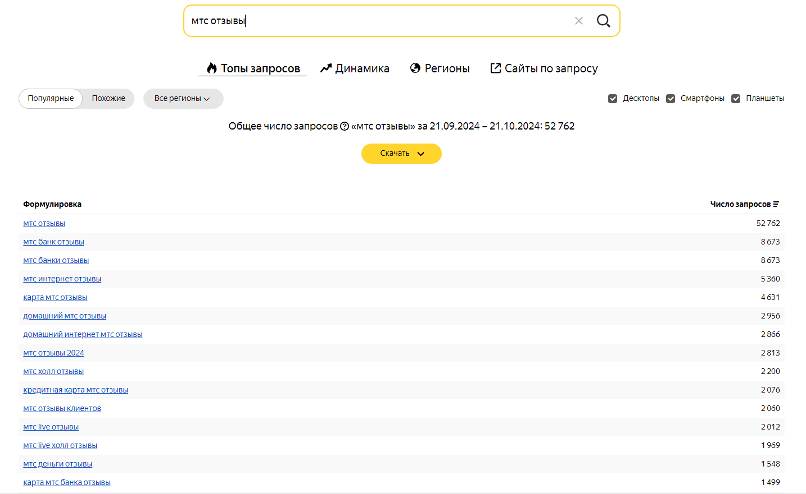Follow the кредитная карта мтс отзывы link
The width and height of the screenshot is (806, 494).
[x=75, y=390]
